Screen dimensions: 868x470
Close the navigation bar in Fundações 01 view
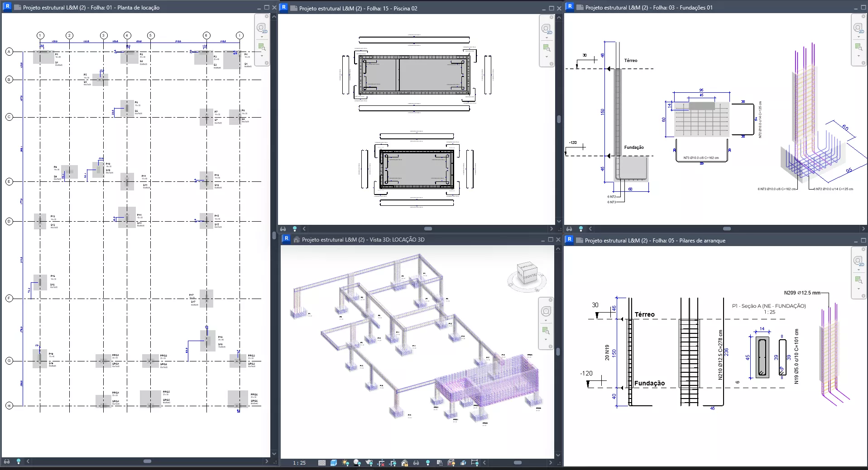864,16
